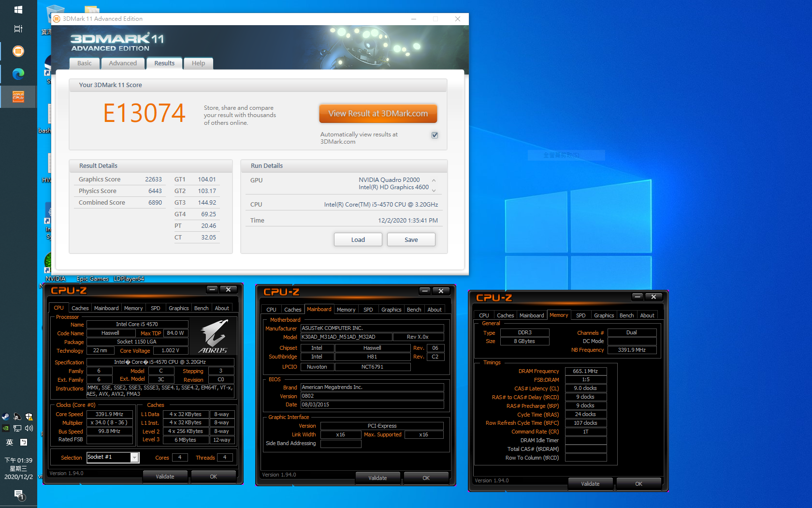
Task: Open About tab in the left CPU-Z window
Action: (x=222, y=308)
